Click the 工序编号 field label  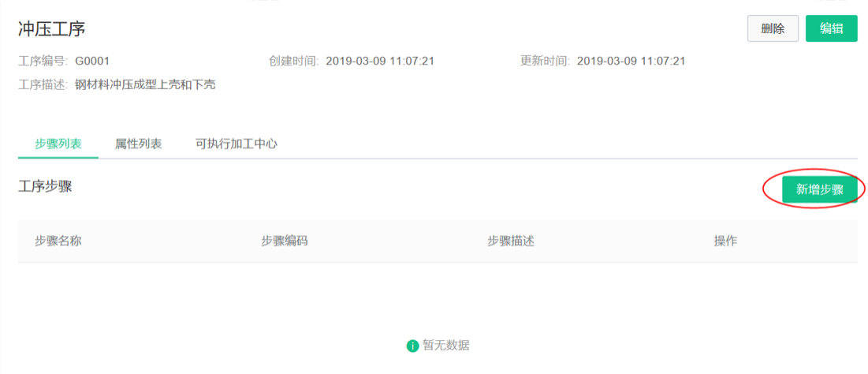coord(43,61)
